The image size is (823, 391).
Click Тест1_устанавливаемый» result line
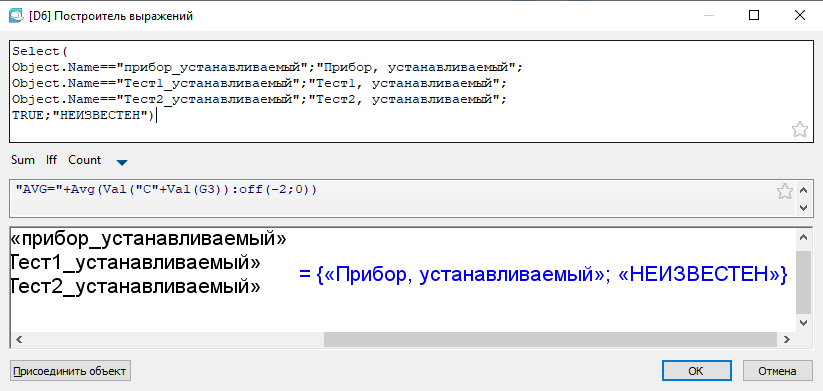[135, 263]
